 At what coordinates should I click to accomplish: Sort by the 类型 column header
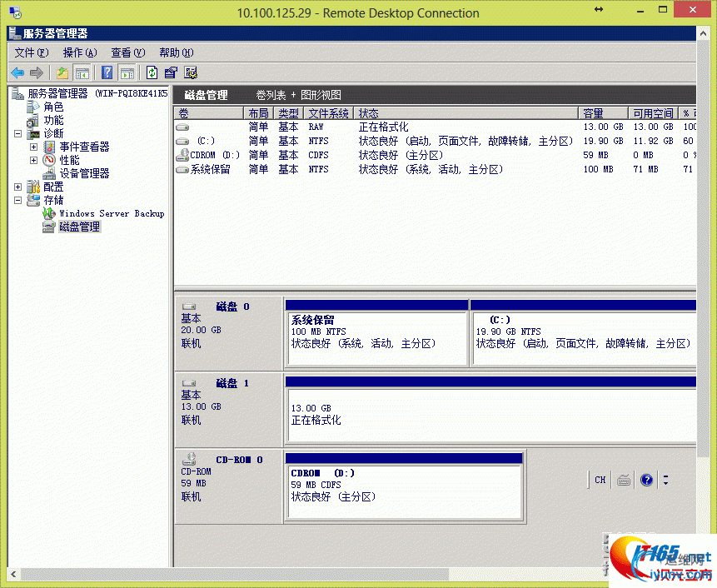(x=288, y=113)
